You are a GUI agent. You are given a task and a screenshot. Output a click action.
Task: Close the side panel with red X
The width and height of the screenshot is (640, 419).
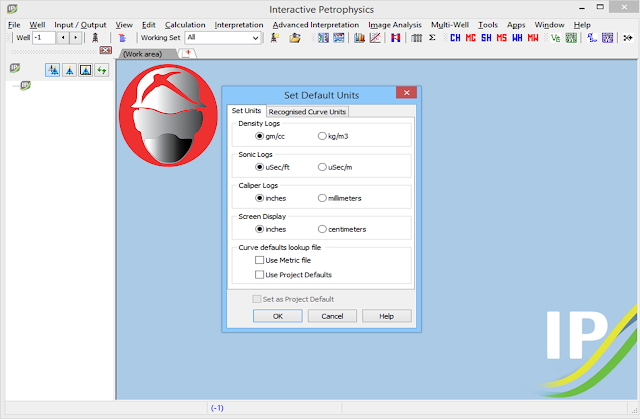(106, 50)
